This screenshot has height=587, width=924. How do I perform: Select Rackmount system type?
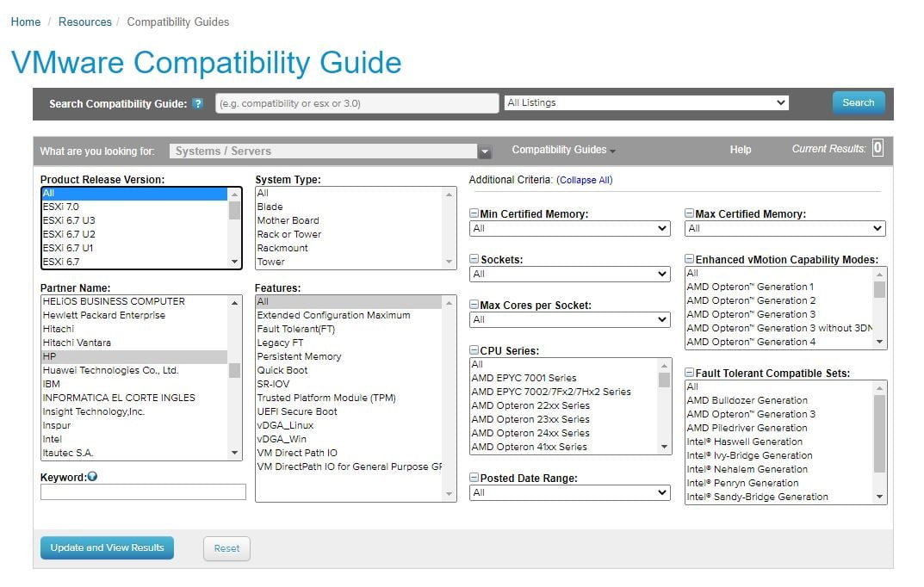click(349, 248)
